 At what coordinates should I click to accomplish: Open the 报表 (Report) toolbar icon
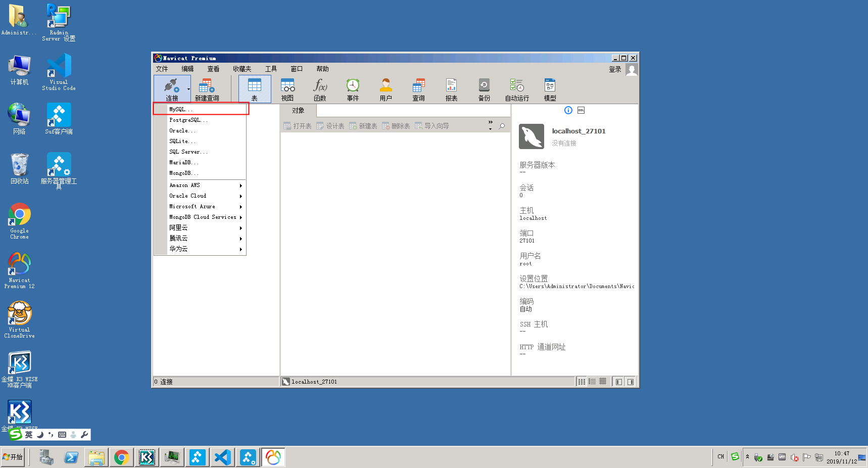tap(452, 89)
